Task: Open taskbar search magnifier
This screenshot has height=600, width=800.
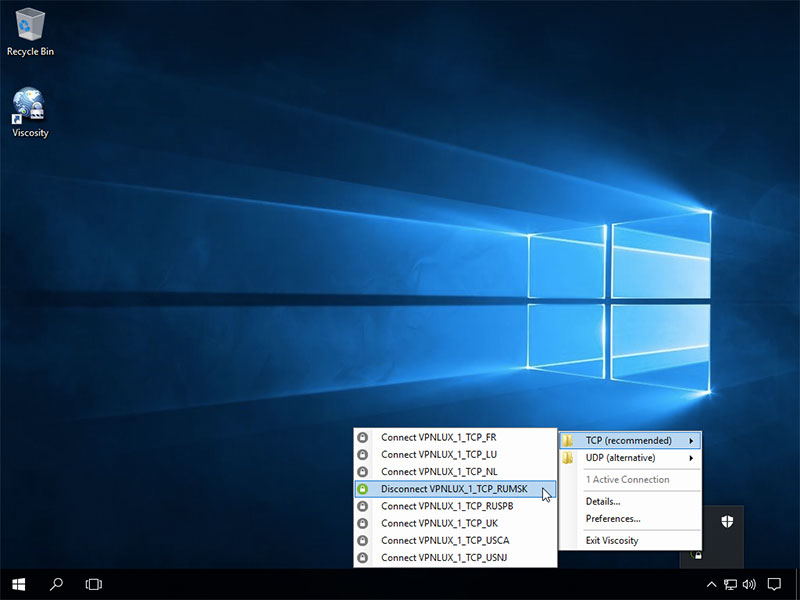Action: click(56, 584)
